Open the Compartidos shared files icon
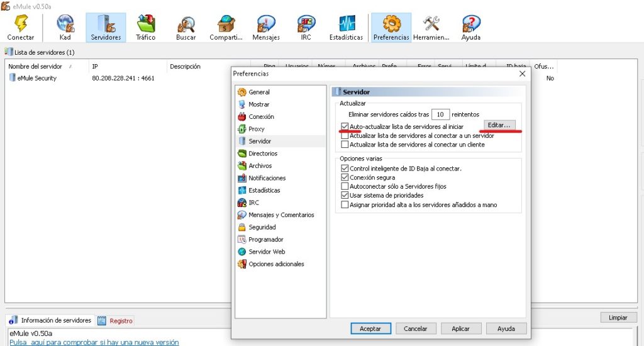This screenshot has height=346, width=644. coord(226,28)
